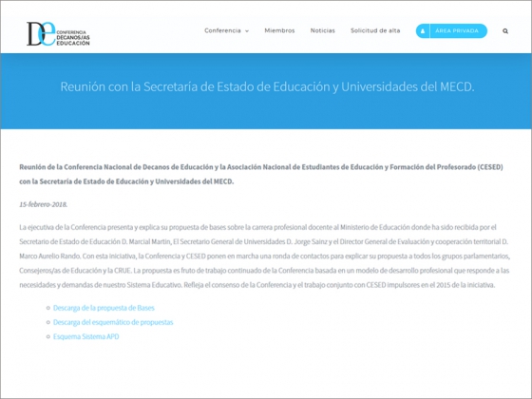Click the bold intro paragraph mentioning CESED
This screenshot has width=532, height=399.
[261, 174]
